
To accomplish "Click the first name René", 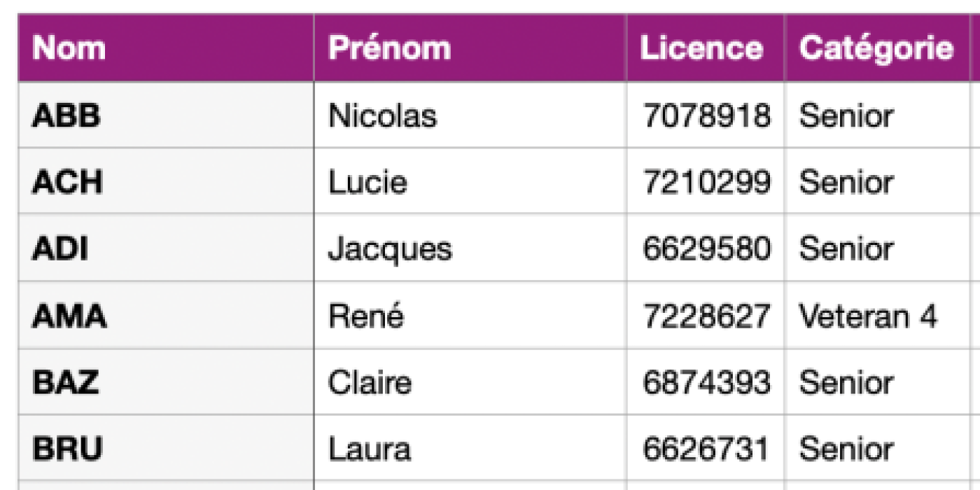I will 365,316.
